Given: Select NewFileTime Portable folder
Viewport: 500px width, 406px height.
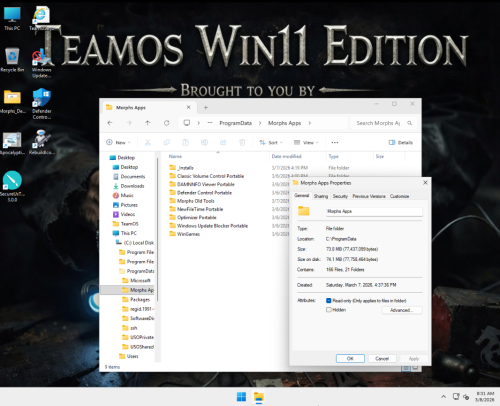Looking at the screenshot, I should [196, 209].
